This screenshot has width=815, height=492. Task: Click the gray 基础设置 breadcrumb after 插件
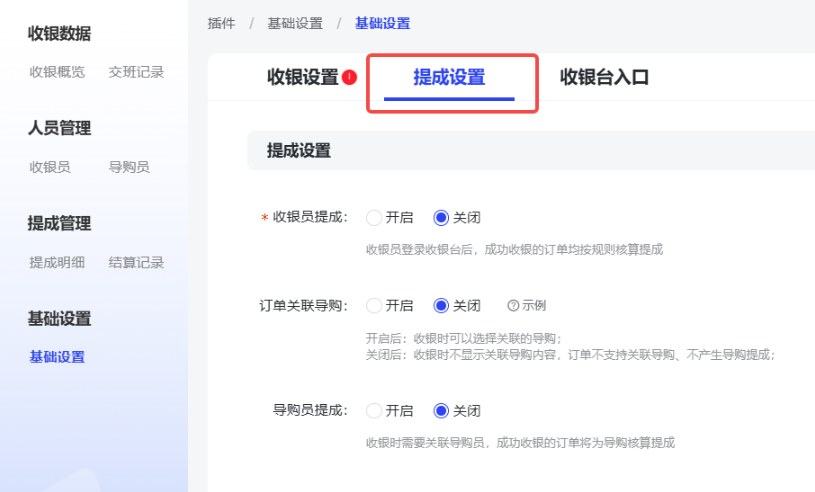click(x=295, y=23)
